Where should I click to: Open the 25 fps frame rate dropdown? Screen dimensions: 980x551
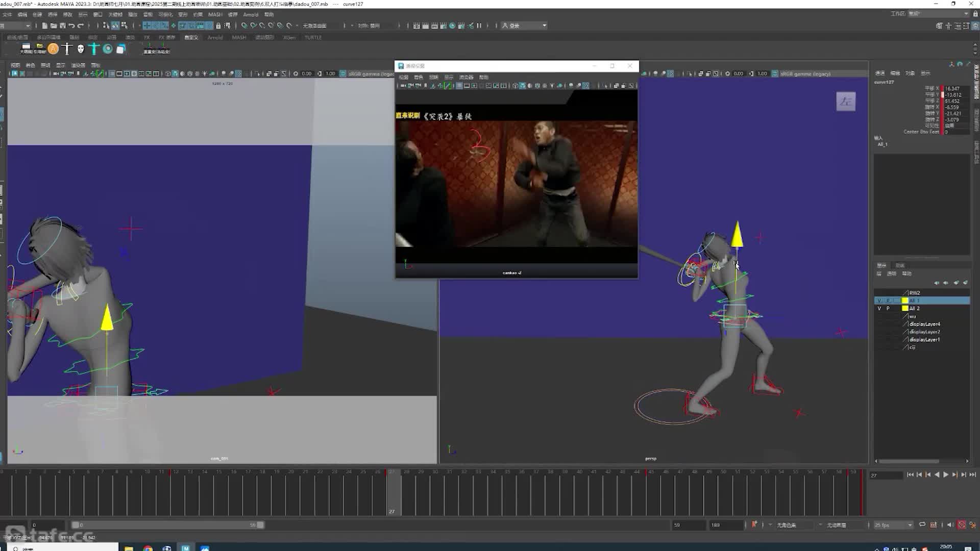893,524
